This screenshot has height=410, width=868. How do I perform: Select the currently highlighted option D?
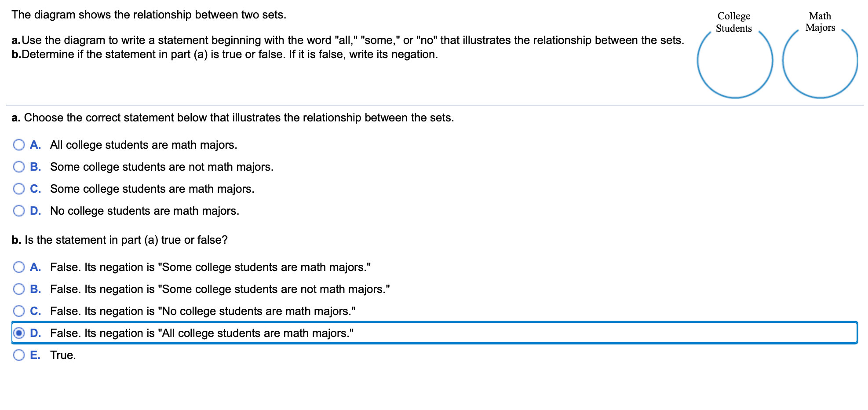(x=19, y=333)
